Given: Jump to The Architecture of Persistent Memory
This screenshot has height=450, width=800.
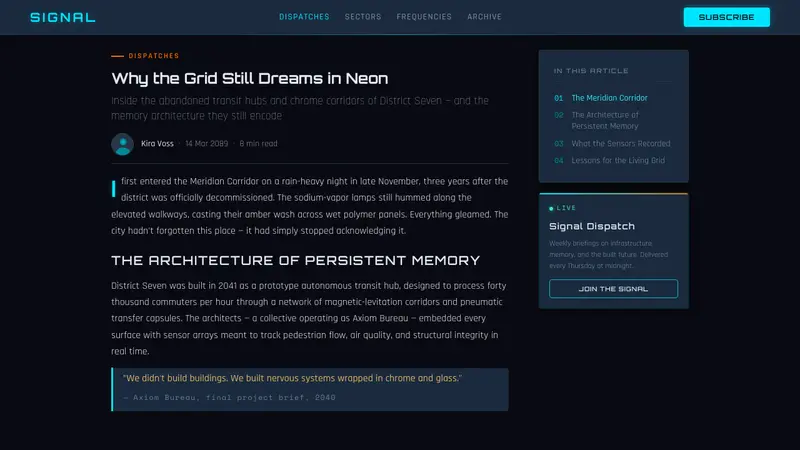Looking at the screenshot, I should 605,120.
